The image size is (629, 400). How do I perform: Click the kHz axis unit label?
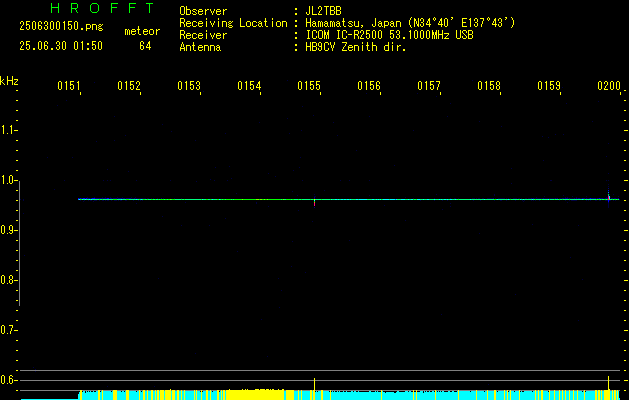(9, 81)
